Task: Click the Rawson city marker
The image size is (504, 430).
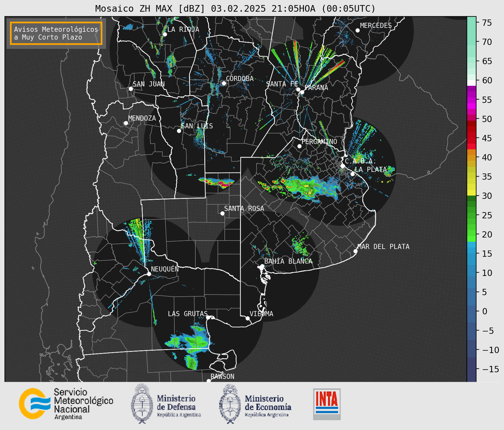Action: tap(209, 381)
